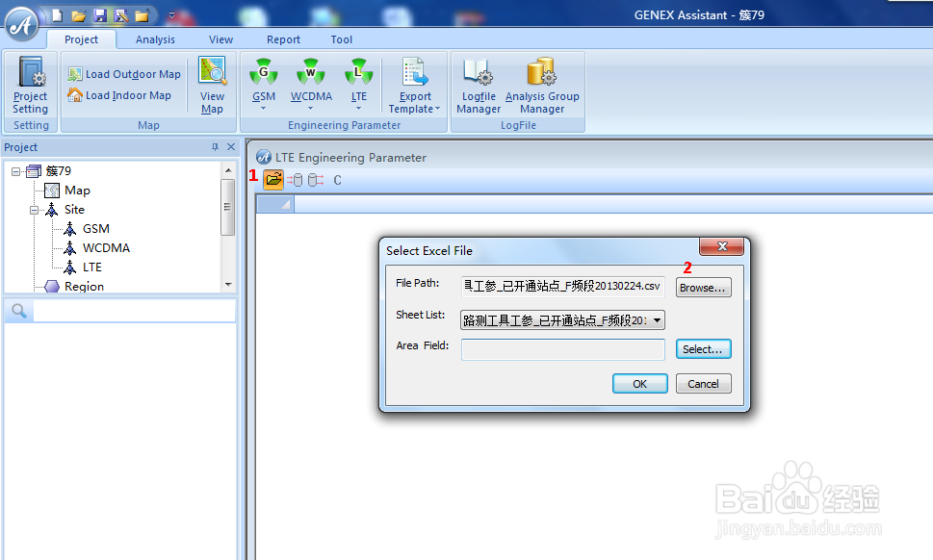Click the project tree scrollbar thumb
Screen dimensions: 933x560
point(226,207)
